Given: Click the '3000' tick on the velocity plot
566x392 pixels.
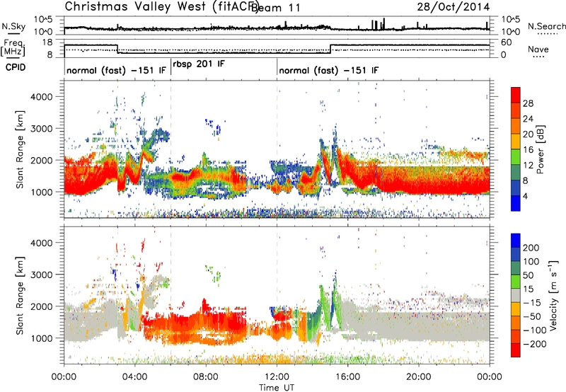Looking at the screenshot, I should tap(41, 275).
